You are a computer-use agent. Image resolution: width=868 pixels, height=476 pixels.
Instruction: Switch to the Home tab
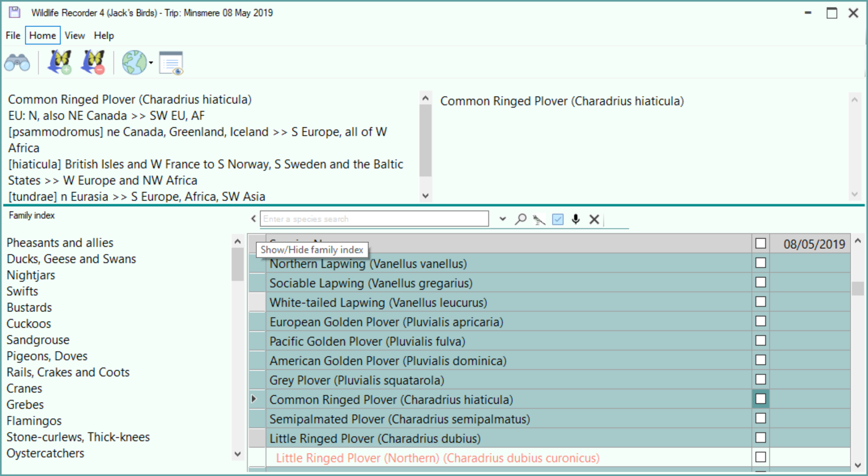(43, 36)
